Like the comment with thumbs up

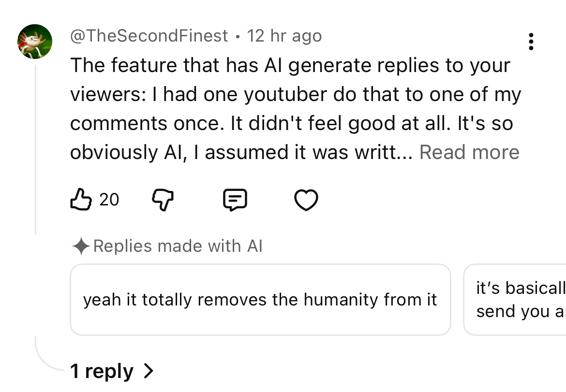81,199
